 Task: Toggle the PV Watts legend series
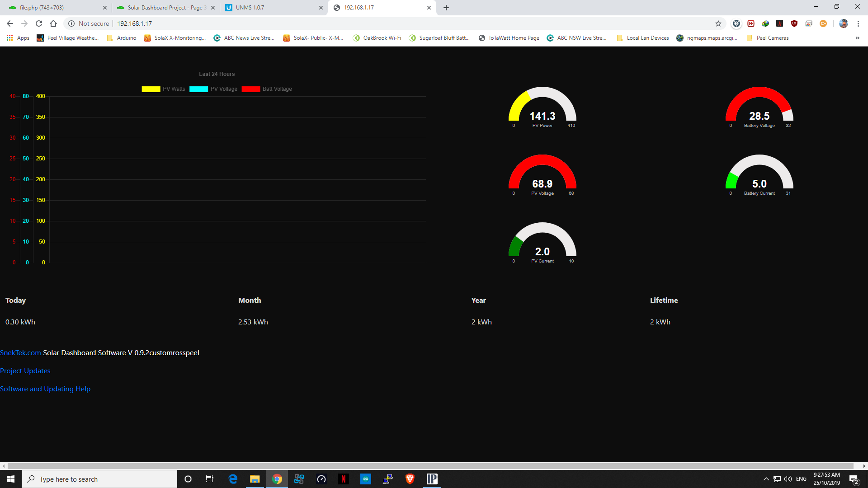click(x=163, y=89)
